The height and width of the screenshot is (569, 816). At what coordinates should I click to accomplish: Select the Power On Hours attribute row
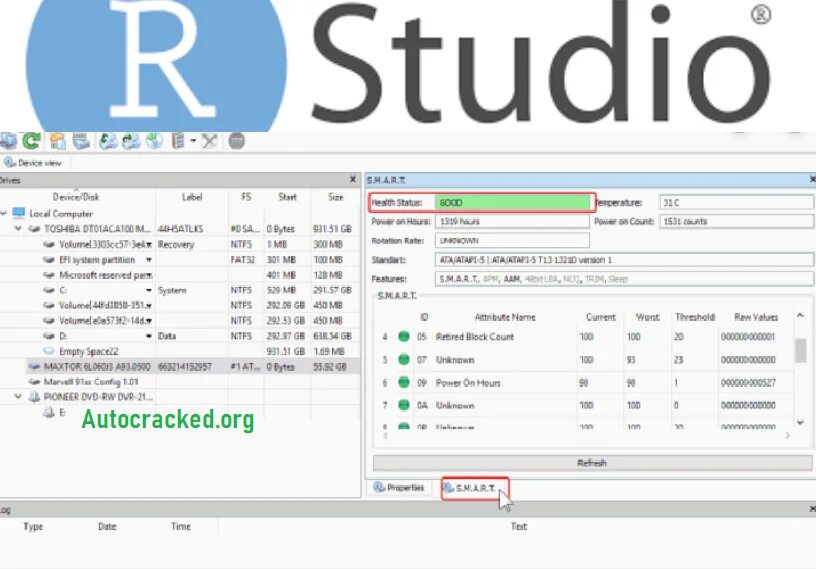coord(583,383)
